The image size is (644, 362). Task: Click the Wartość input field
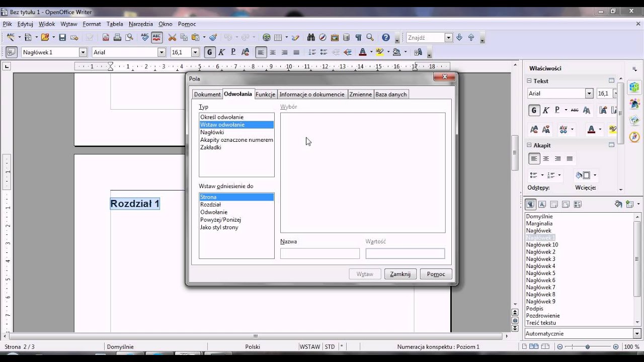coord(405,253)
